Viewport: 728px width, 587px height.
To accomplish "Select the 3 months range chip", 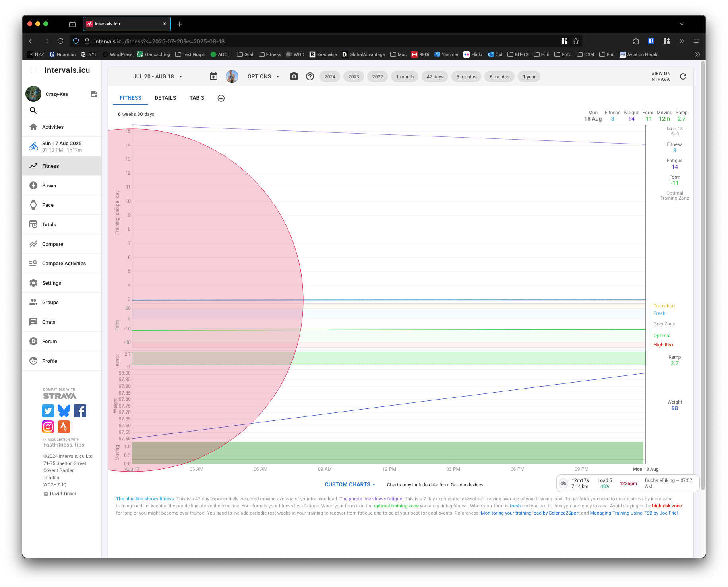I will click(466, 77).
